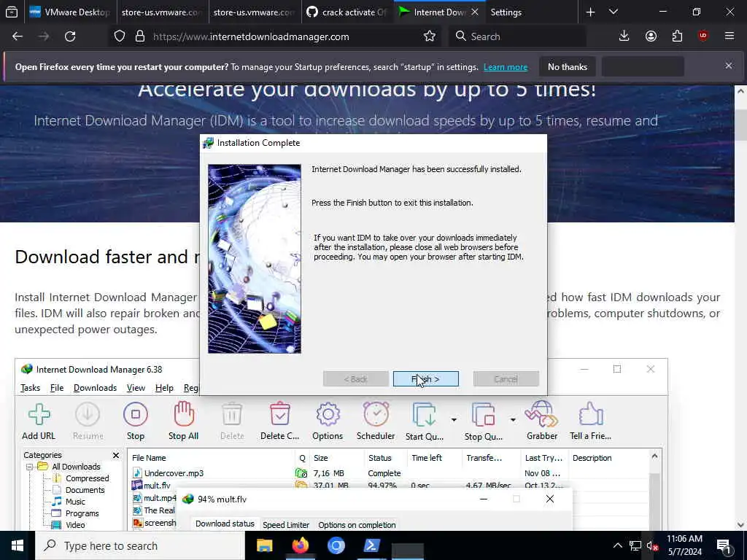Open the Learn more link

click(506, 67)
